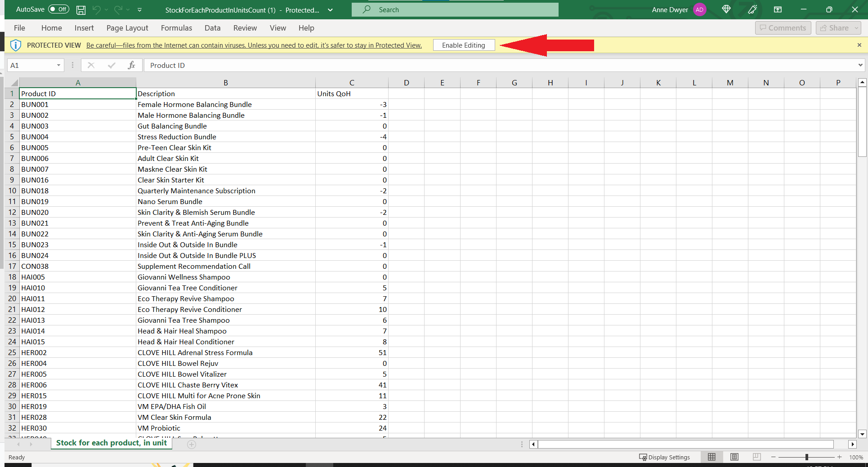Close the Protected View message bar
This screenshot has width=868, height=467.
pyautogui.click(x=859, y=45)
